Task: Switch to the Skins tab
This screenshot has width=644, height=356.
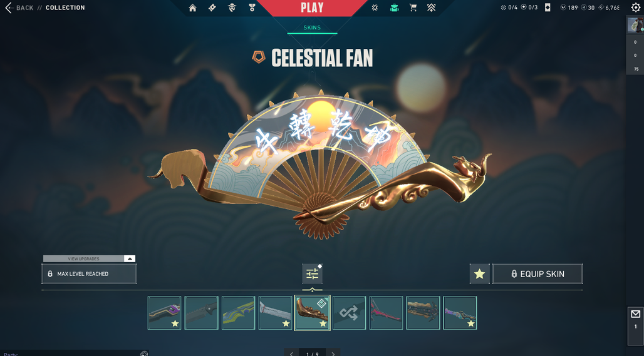Action: [x=312, y=28]
